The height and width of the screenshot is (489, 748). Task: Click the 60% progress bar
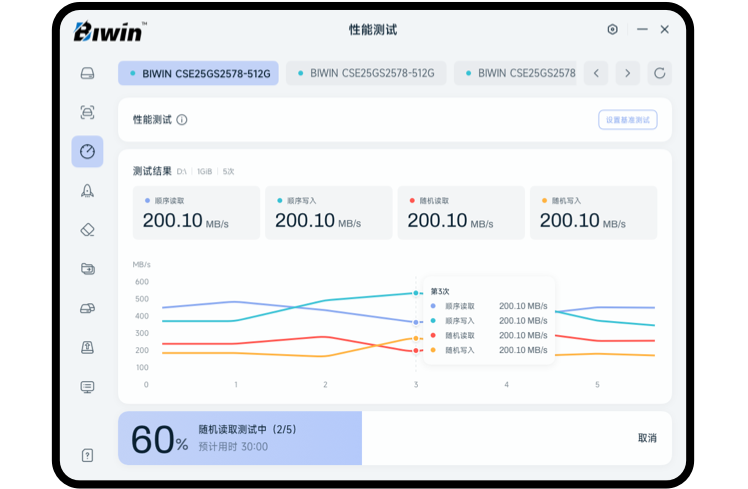point(240,438)
